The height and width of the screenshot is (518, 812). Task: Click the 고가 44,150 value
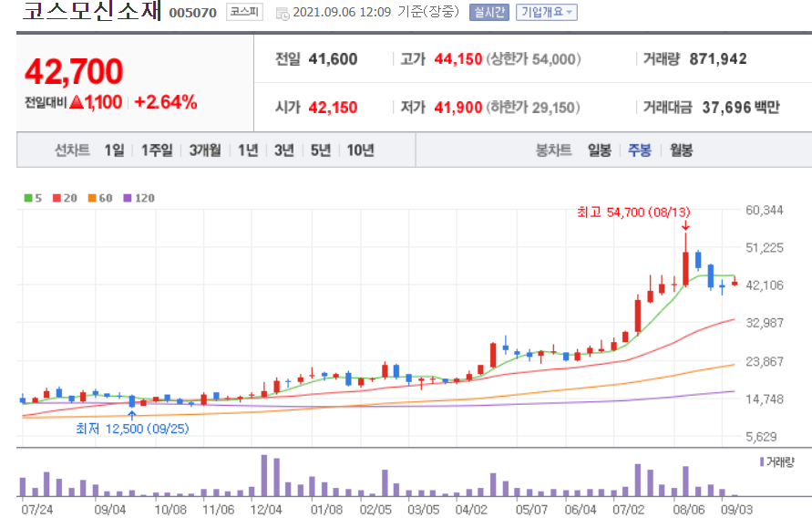[458, 59]
